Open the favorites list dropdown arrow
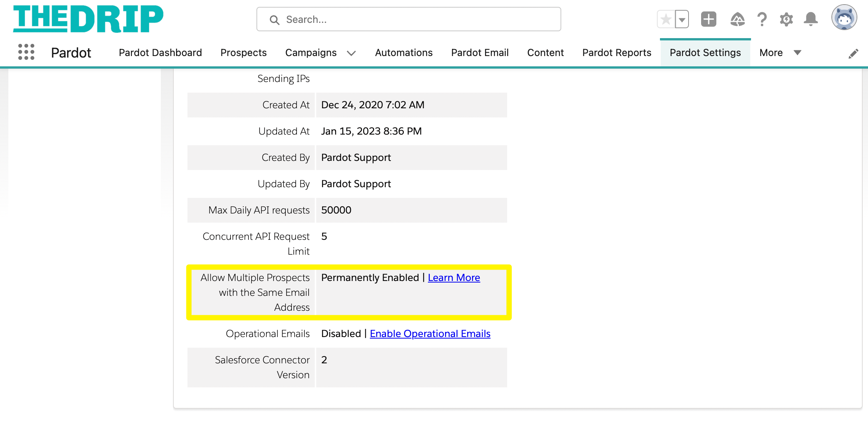868x427 pixels. coord(682,19)
